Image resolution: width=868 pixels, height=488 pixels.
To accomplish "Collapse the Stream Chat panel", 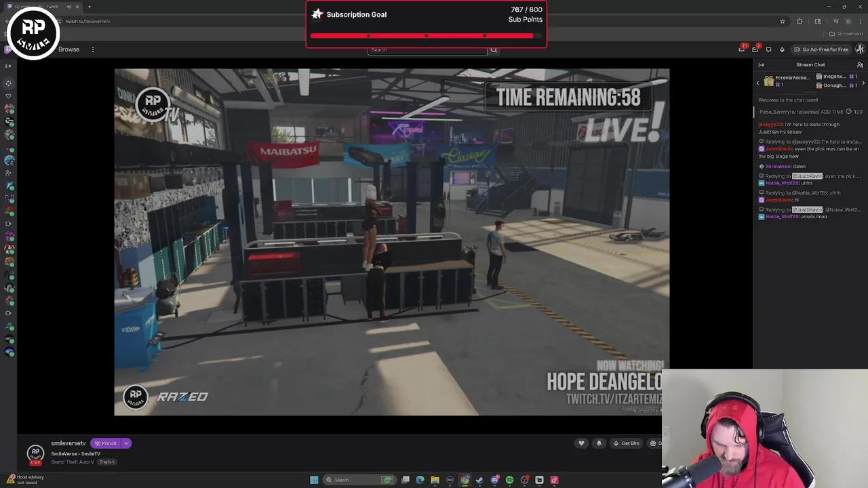I will click(761, 65).
